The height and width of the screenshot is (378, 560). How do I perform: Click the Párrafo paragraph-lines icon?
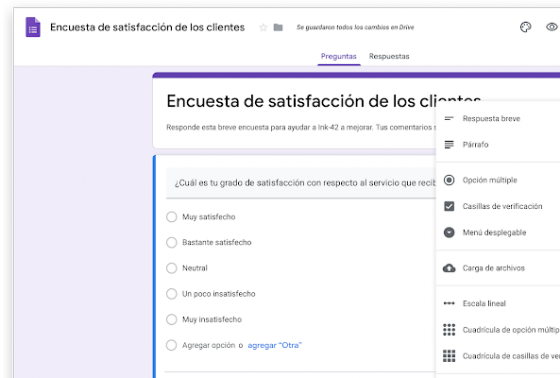click(x=449, y=144)
